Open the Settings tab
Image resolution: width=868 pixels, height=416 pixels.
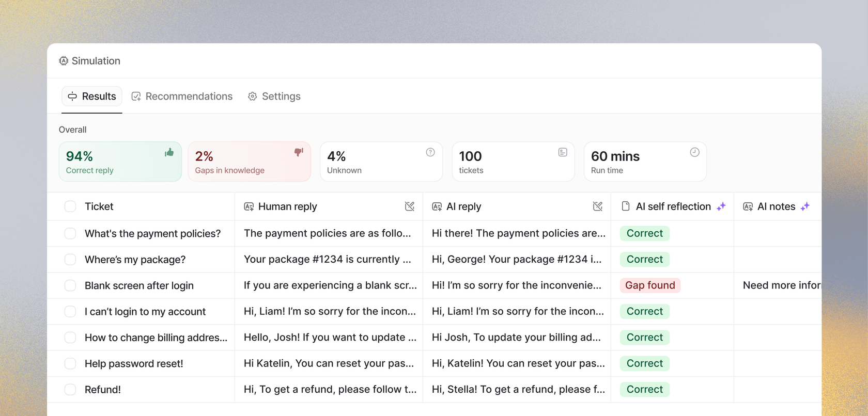point(274,97)
